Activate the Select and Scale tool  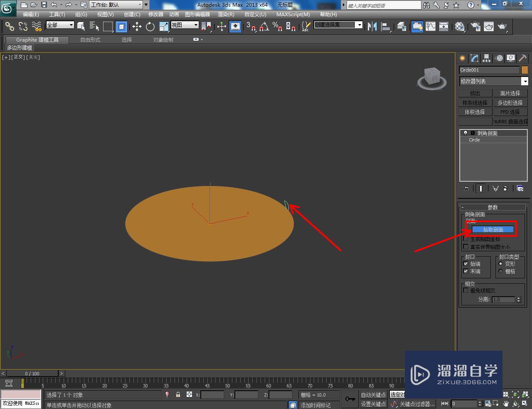coord(164,27)
